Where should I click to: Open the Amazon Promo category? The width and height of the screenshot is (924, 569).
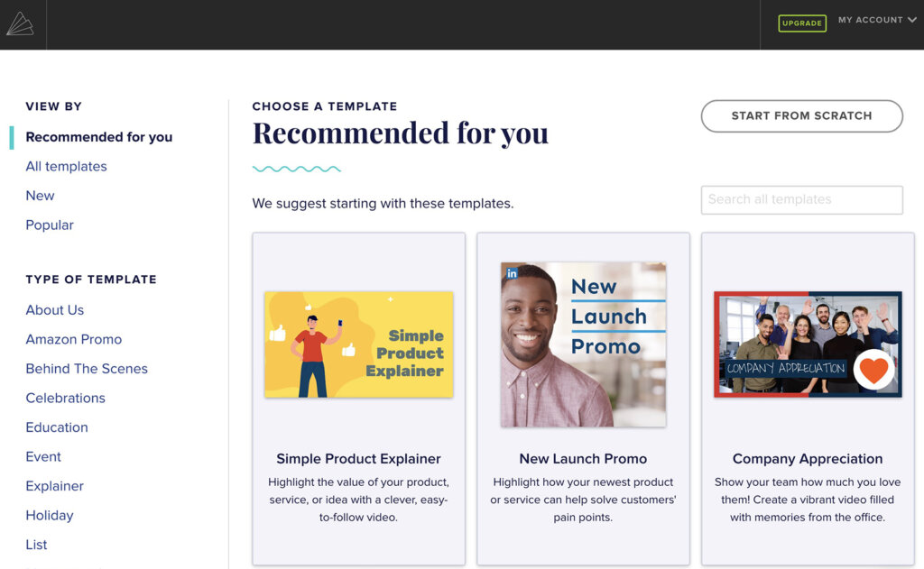pyautogui.click(x=73, y=339)
